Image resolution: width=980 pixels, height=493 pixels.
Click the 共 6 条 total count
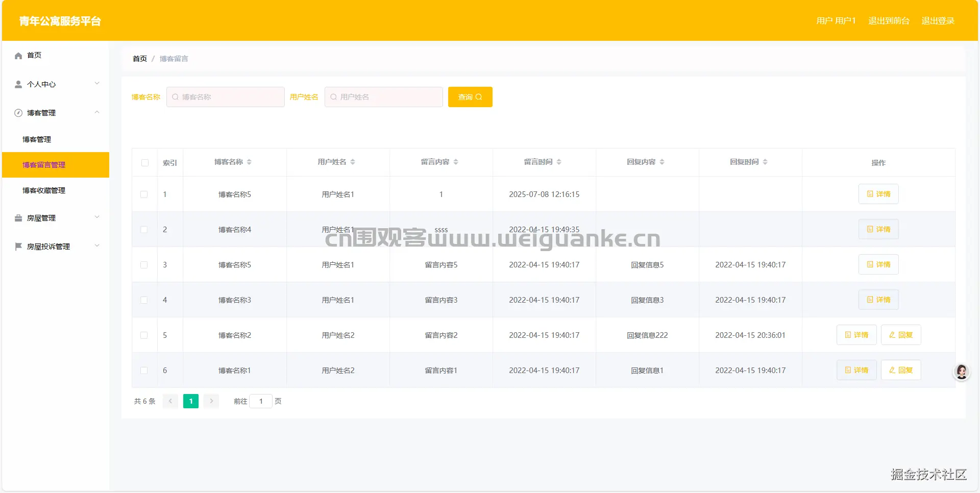[x=144, y=401]
